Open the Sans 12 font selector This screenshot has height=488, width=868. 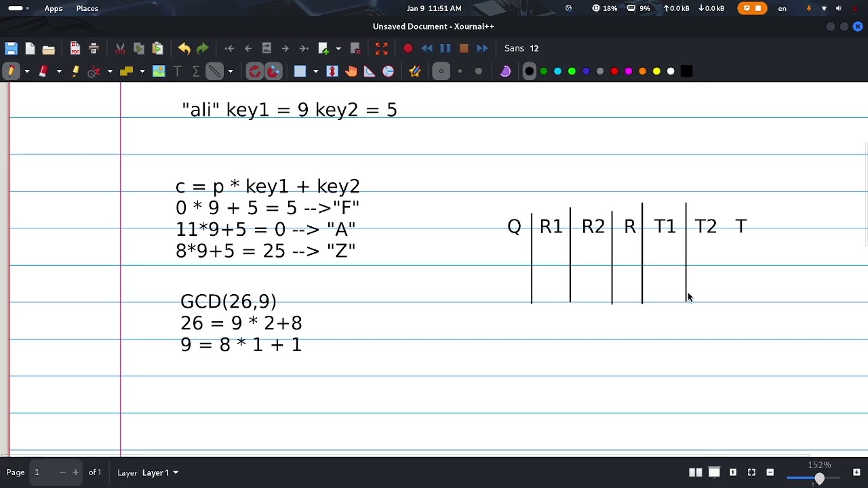pyautogui.click(x=521, y=48)
